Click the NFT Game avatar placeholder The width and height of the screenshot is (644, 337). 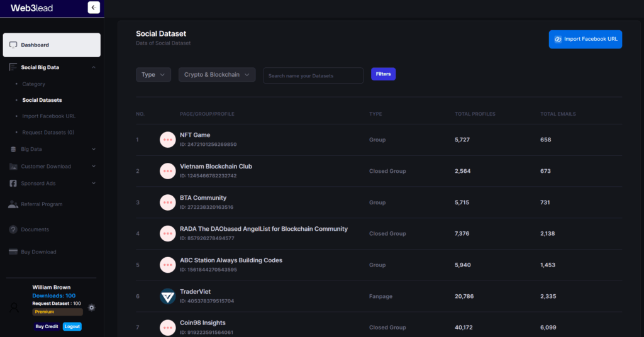coord(168,140)
